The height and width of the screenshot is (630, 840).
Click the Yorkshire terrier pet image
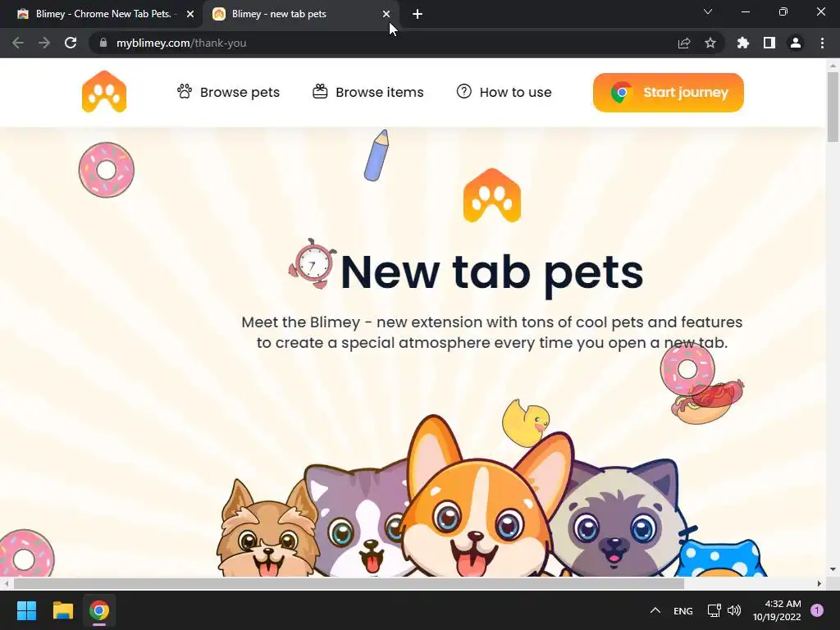(267, 531)
